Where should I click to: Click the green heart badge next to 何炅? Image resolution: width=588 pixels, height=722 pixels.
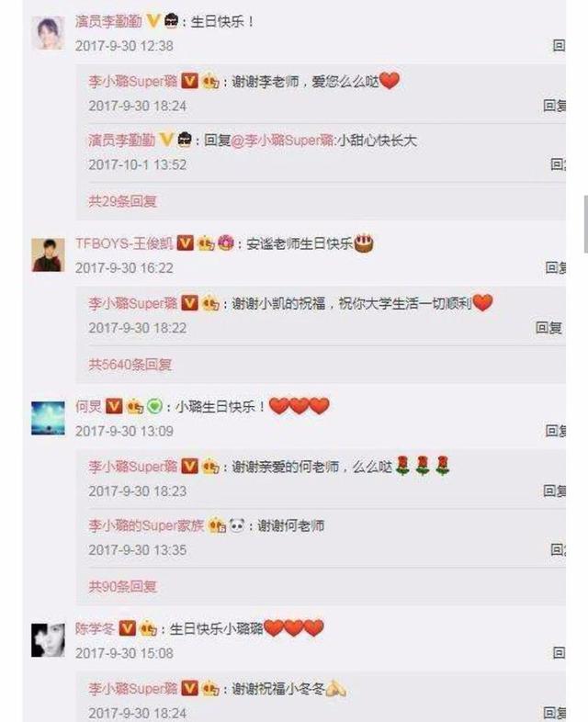click(x=154, y=406)
